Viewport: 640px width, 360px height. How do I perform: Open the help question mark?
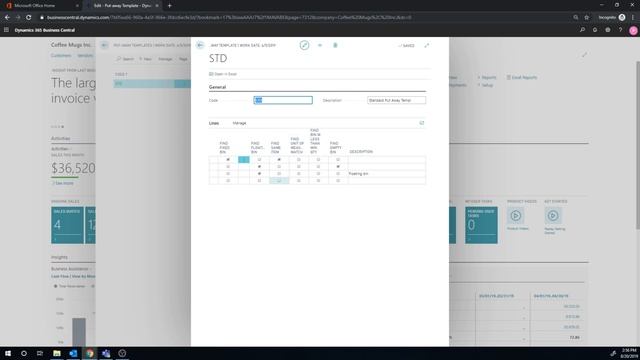click(620, 30)
